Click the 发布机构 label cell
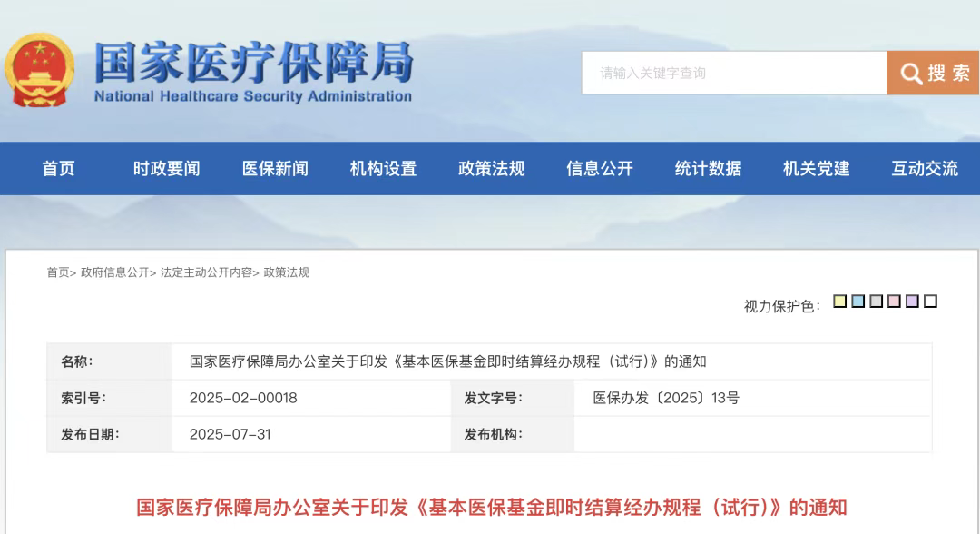The height and width of the screenshot is (534, 980). (513, 434)
